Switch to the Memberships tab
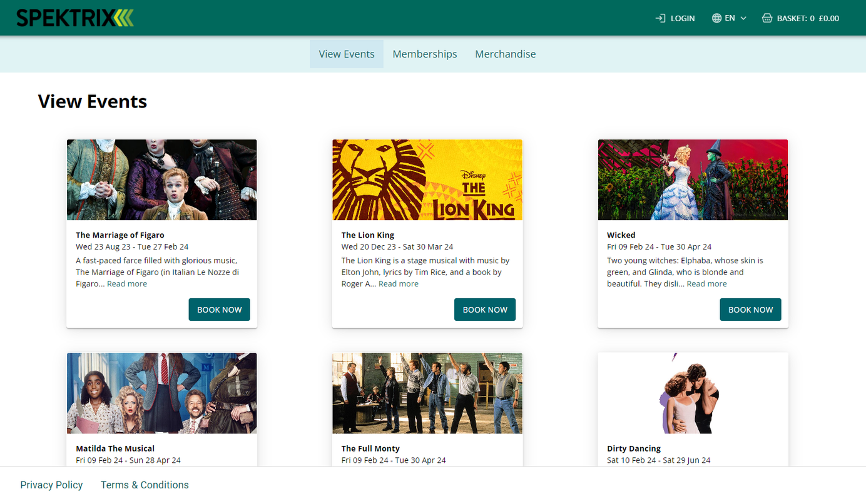866x504 pixels. coord(425,54)
